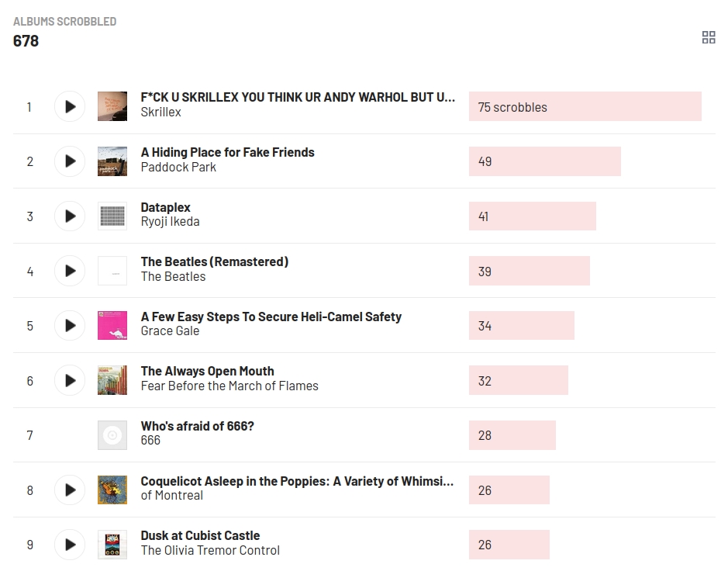
Task: Play the Dataplex album
Action: [x=70, y=216]
